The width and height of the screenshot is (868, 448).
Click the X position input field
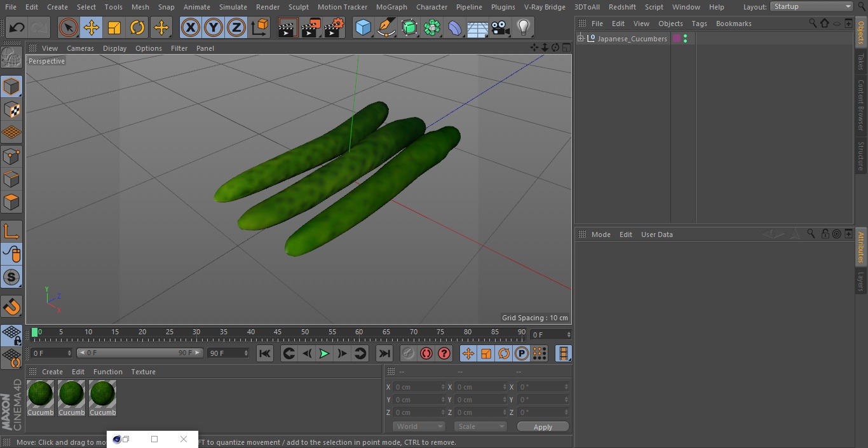pyautogui.click(x=418, y=387)
